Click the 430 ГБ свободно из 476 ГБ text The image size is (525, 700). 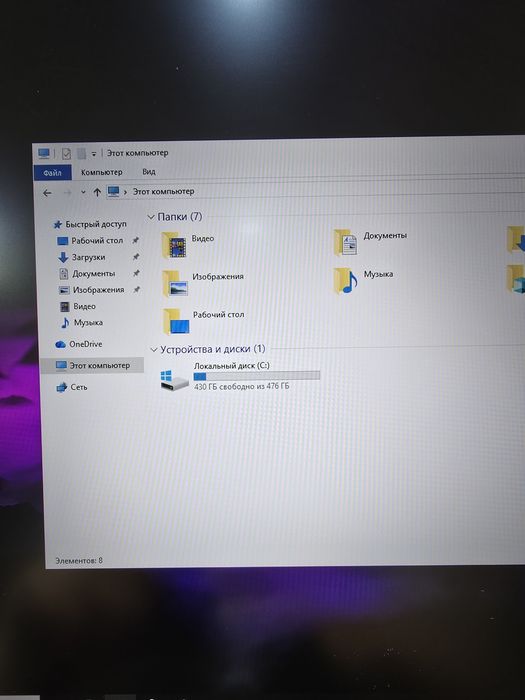point(242,386)
